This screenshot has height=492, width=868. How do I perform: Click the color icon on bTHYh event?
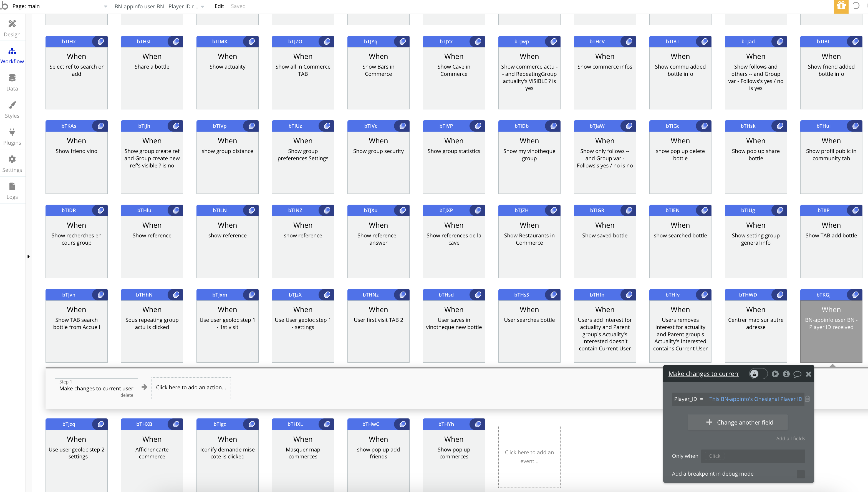[478, 425]
